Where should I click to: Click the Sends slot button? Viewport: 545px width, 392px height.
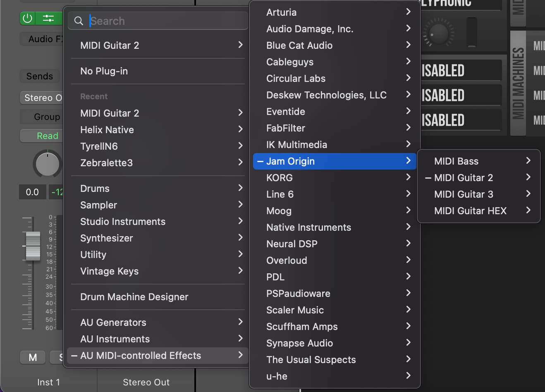pos(40,76)
